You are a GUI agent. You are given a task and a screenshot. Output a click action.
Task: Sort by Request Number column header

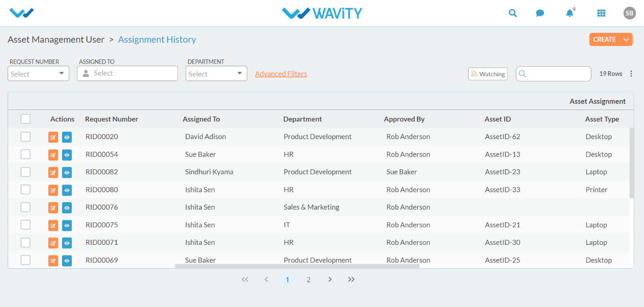pos(112,119)
